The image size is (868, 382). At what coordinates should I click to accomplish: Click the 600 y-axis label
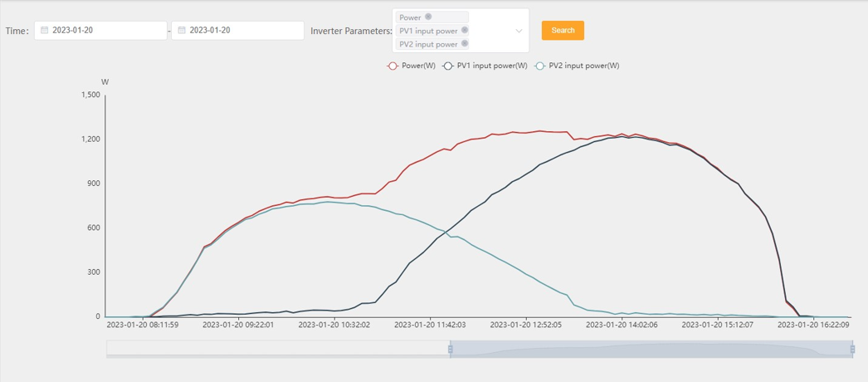point(94,228)
